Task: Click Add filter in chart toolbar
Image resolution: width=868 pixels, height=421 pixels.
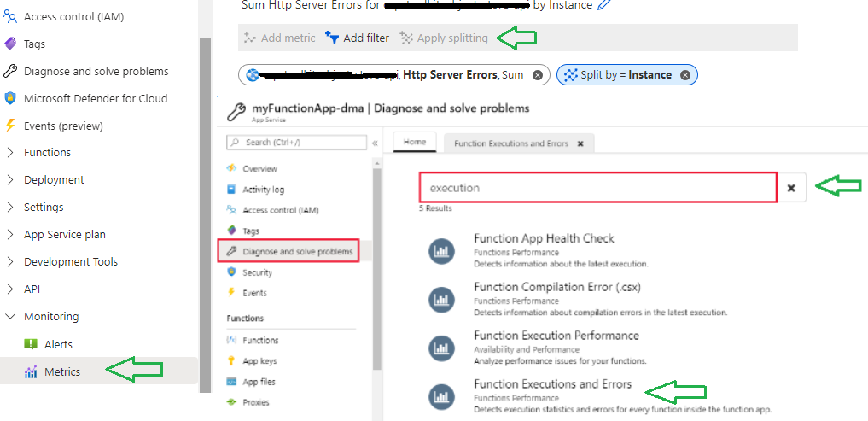Action: click(357, 38)
